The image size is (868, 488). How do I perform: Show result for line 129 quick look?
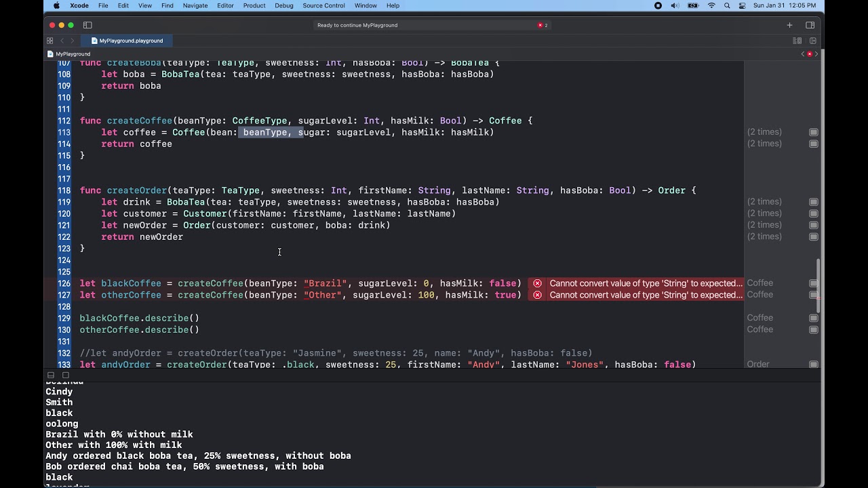(813, 318)
